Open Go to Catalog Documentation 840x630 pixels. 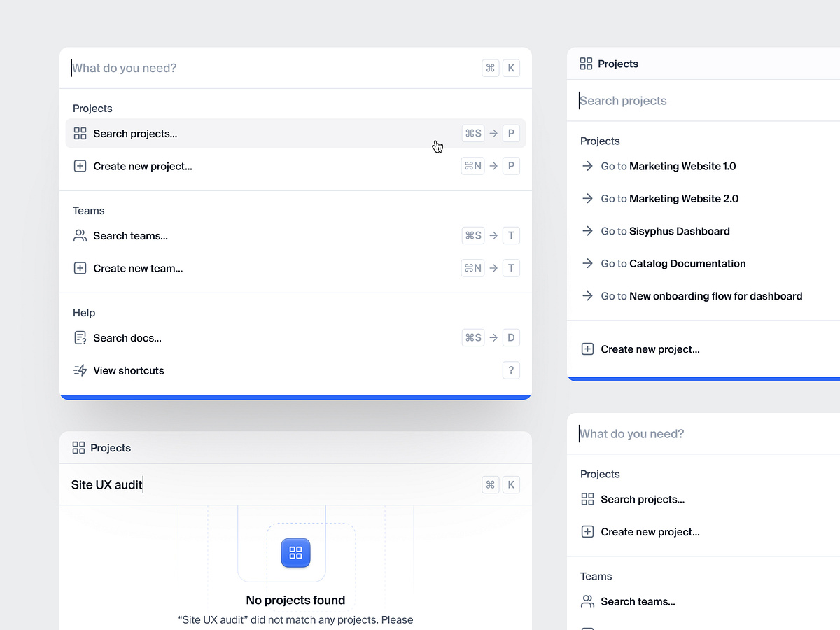pos(673,263)
